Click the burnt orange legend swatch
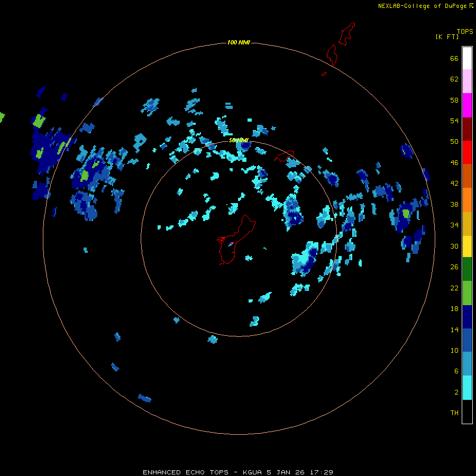The width and height of the screenshot is (476, 476). pyautogui.click(x=467, y=176)
